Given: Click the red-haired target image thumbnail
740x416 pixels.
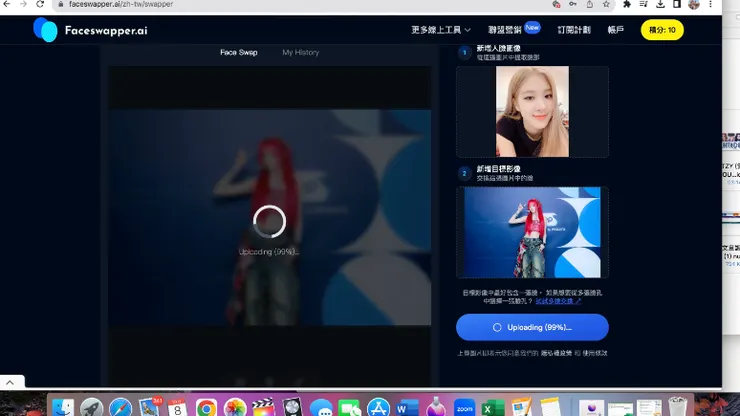Looking at the screenshot, I should pyautogui.click(x=532, y=232).
